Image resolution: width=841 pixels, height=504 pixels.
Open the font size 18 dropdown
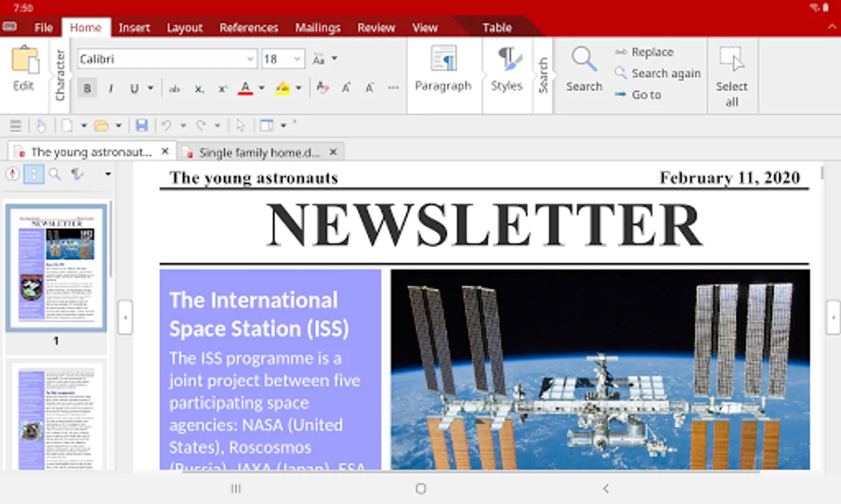[x=297, y=59]
